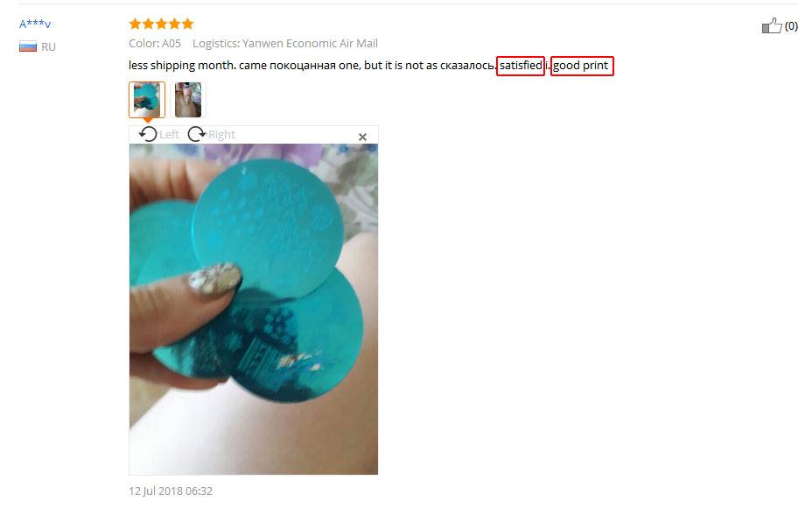812x508 pixels.
Task: Click the 'Logistics: Yanwen Economic Air Mail' text
Action: point(285,44)
